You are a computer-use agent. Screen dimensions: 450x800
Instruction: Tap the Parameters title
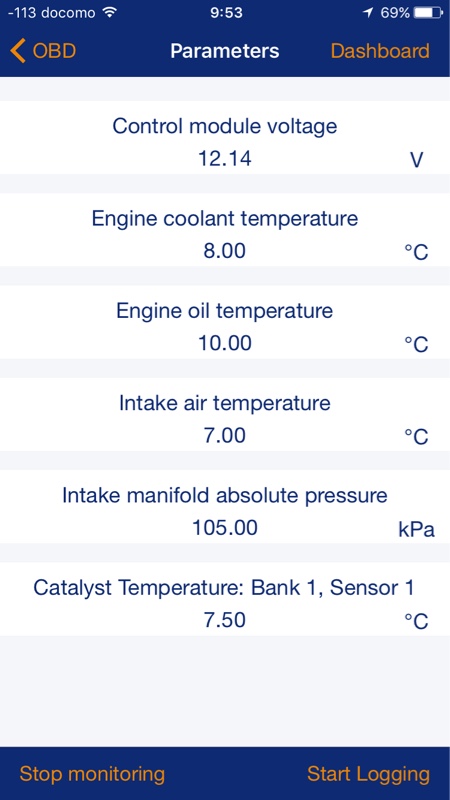tap(225, 51)
